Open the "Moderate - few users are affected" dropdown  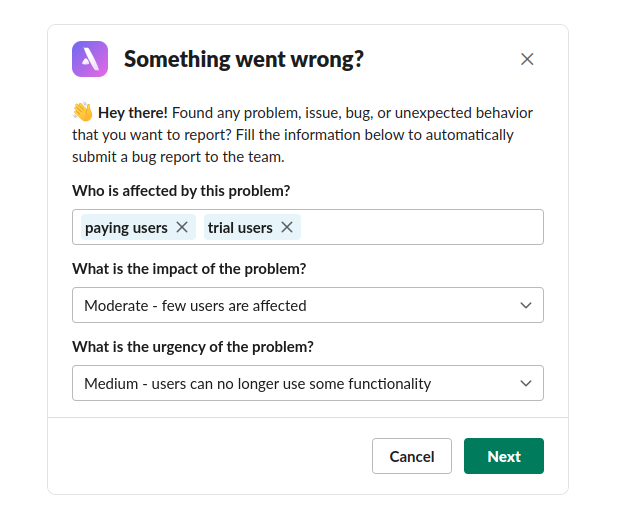(x=300, y=305)
